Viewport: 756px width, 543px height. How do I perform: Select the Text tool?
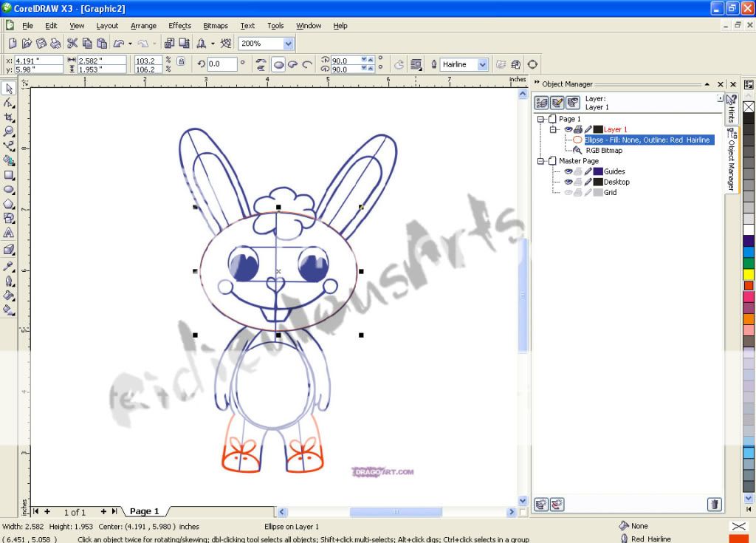click(9, 233)
